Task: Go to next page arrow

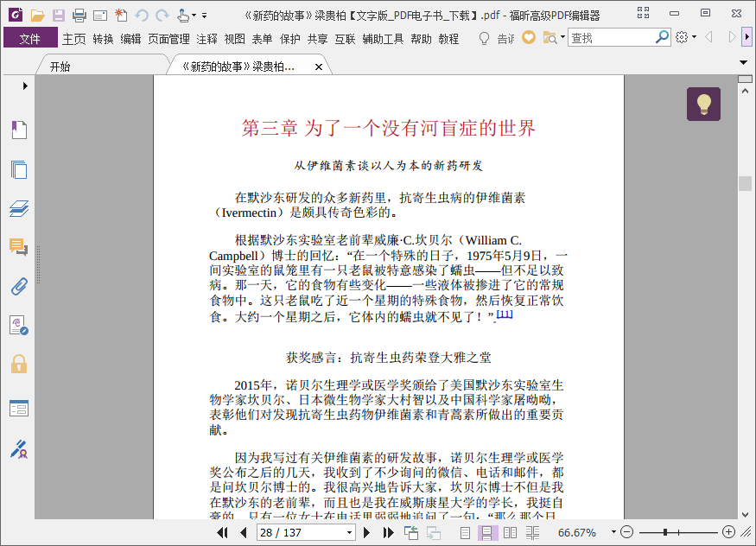Action: point(367,532)
